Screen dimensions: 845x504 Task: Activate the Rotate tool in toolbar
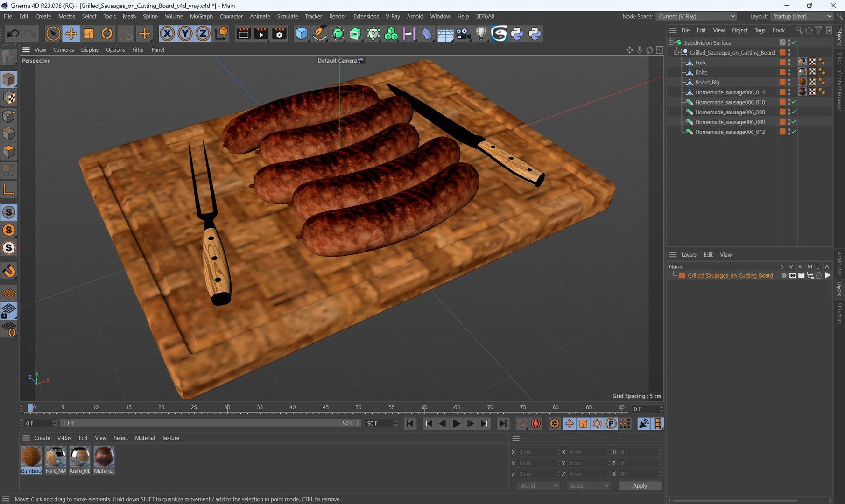tap(107, 34)
